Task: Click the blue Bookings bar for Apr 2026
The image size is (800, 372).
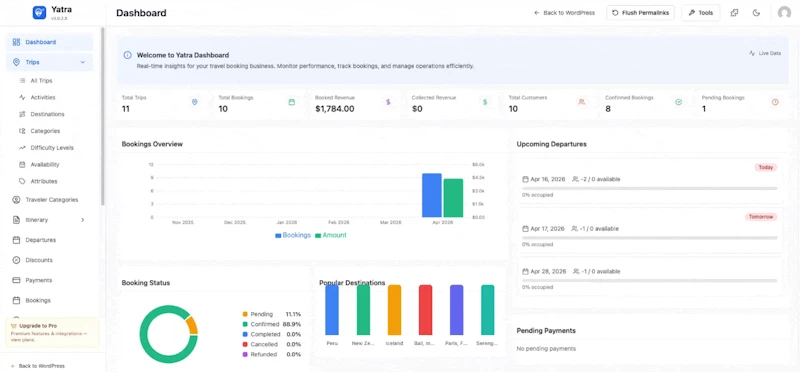Action: click(x=432, y=195)
